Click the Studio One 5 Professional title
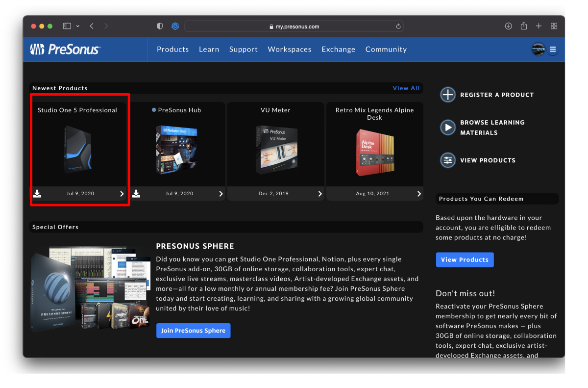Viewport: 588px width, 388px height. click(x=77, y=110)
